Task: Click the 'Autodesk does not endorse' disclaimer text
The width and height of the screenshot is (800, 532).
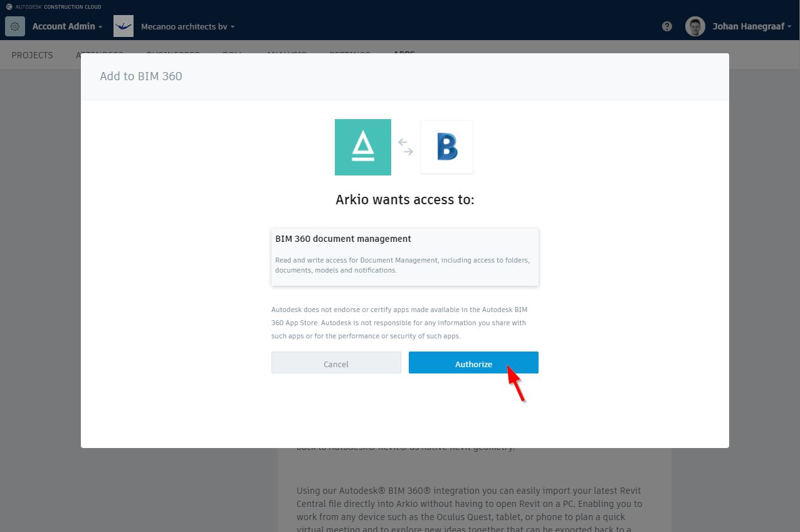Action: (399, 323)
